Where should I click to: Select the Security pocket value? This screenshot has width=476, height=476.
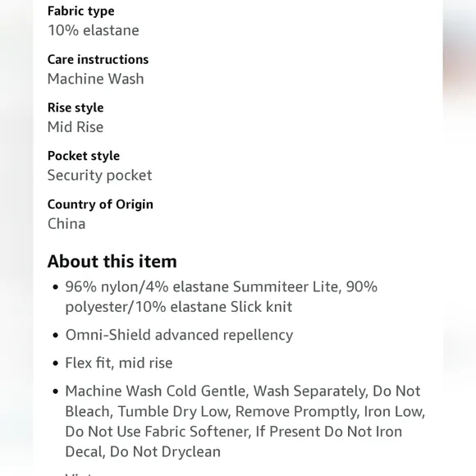pyautogui.click(x=99, y=175)
